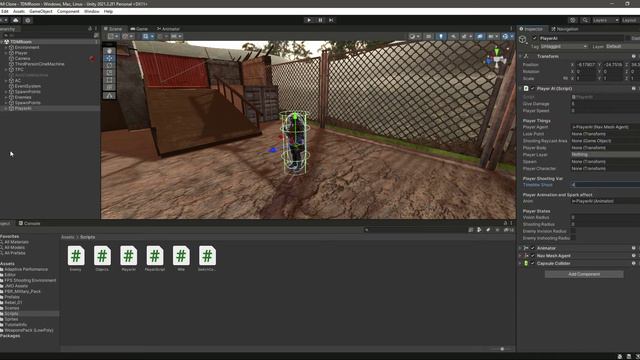
Task: Click the Timebtw Shoot value field
Action: [605, 185]
